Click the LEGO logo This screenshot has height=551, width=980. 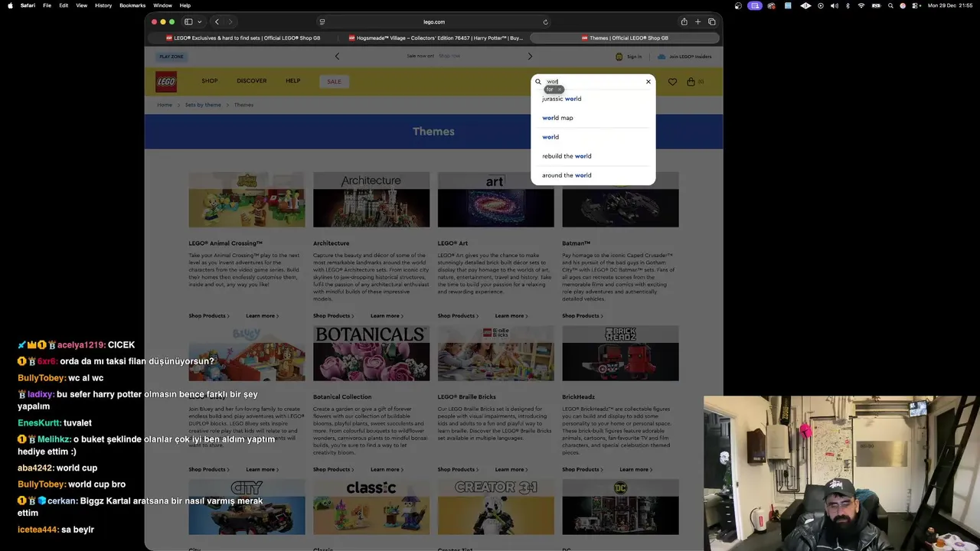tap(166, 82)
